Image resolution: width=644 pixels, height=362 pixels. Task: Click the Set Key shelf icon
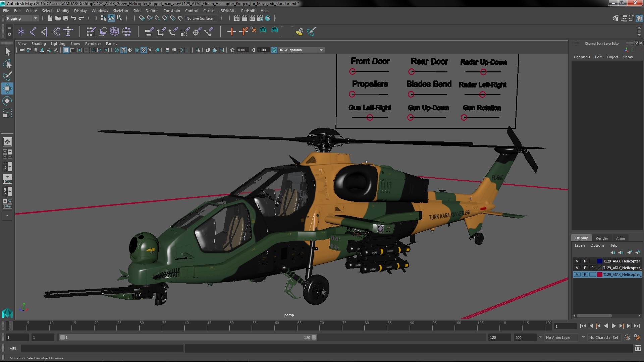coord(231,32)
